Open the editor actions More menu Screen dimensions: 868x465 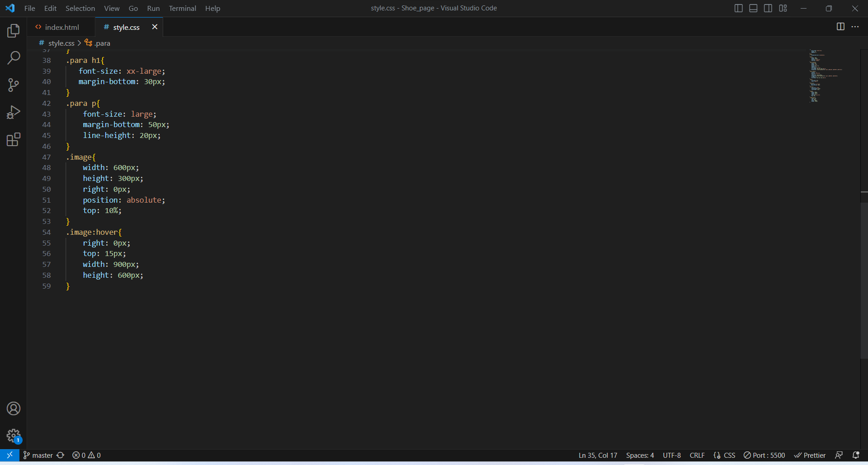point(856,27)
